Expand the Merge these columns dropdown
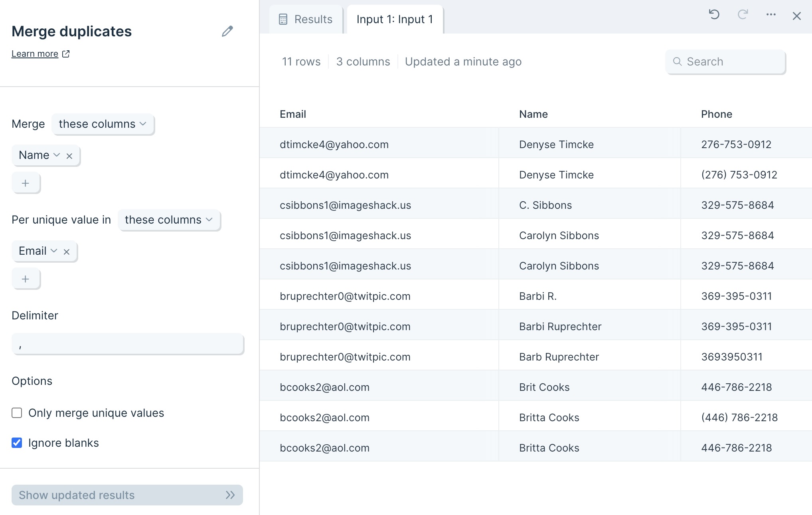 [x=103, y=124]
